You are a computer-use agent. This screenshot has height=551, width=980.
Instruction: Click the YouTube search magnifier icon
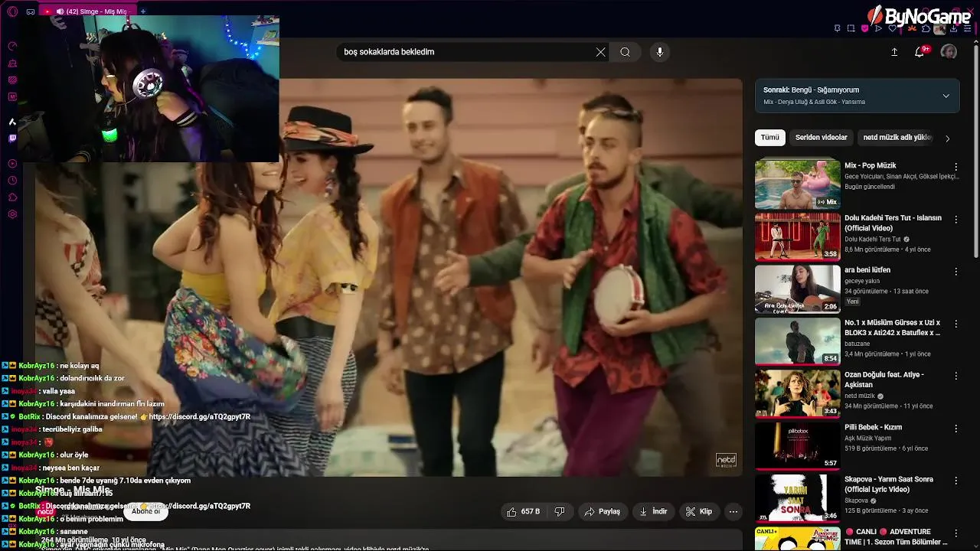pyautogui.click(x=626, y=52)
